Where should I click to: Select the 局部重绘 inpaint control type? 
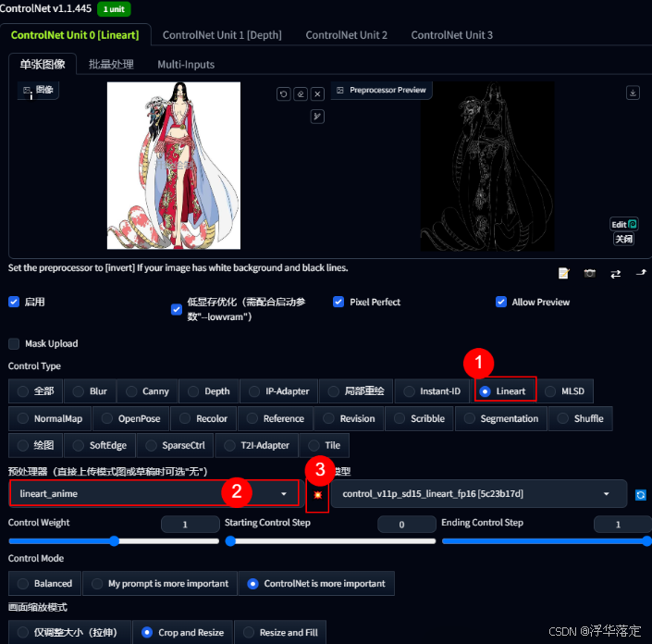[356, 391]
